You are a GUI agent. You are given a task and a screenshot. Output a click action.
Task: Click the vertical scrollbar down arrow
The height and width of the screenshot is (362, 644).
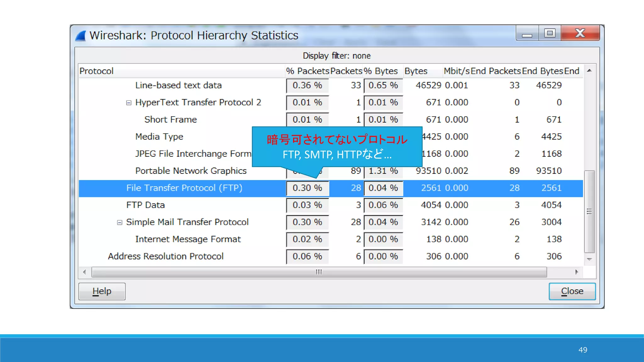click(589, 259)
